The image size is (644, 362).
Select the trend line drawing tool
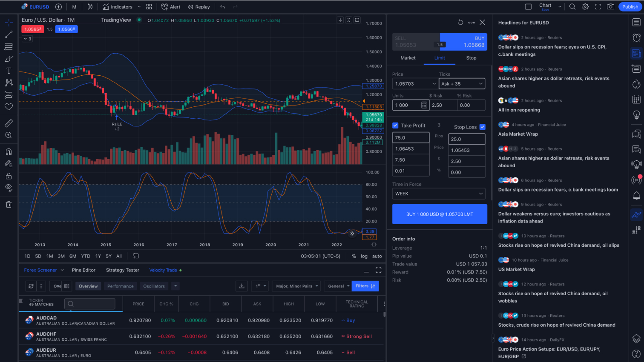point(9,34)
